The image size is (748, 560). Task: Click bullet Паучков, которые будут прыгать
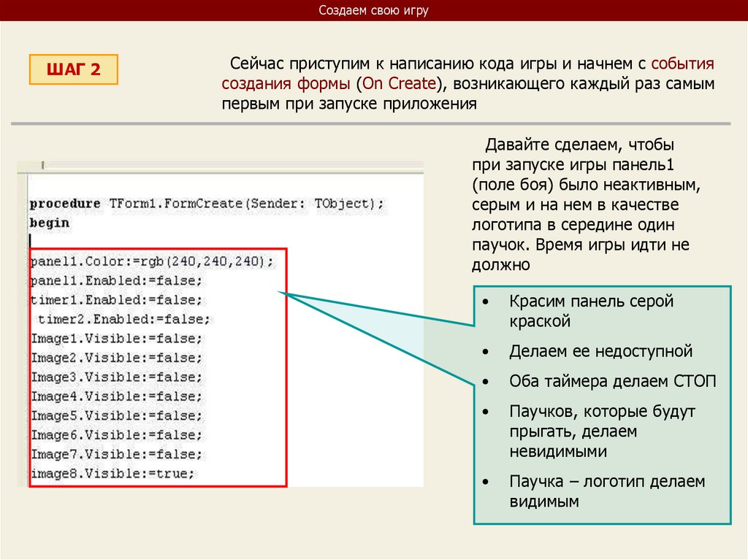click(x=602, y=431)
